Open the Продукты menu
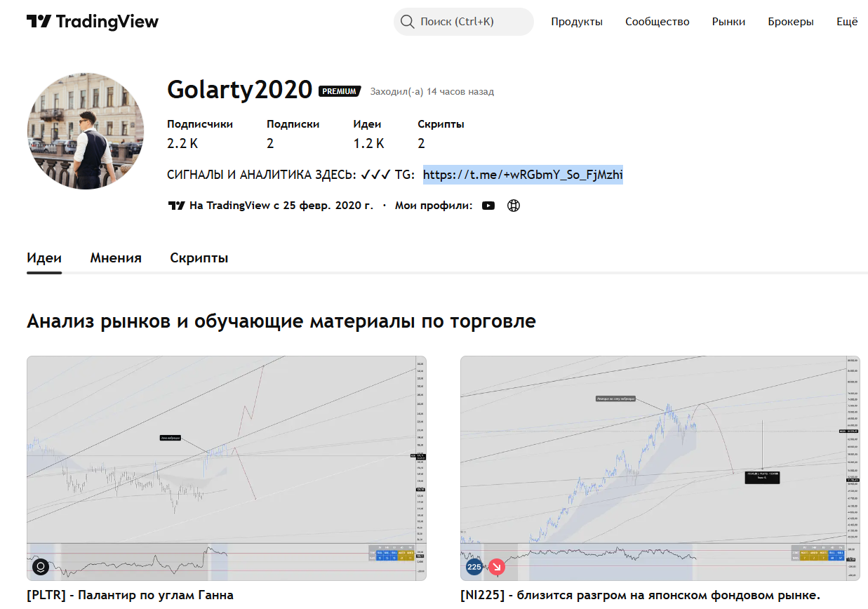The height and width of the screenshot is (609, 868). pyautogui.click(x=577, y=22)
